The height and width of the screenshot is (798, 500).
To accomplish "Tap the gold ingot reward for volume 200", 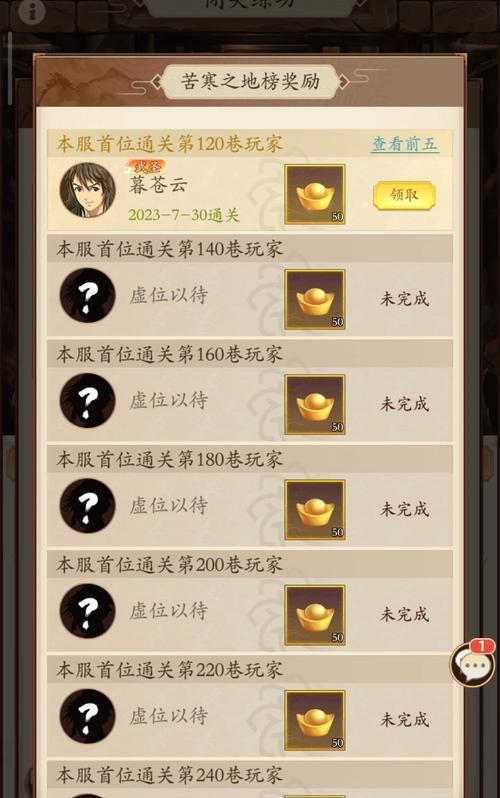I will [x=315, y=615].
